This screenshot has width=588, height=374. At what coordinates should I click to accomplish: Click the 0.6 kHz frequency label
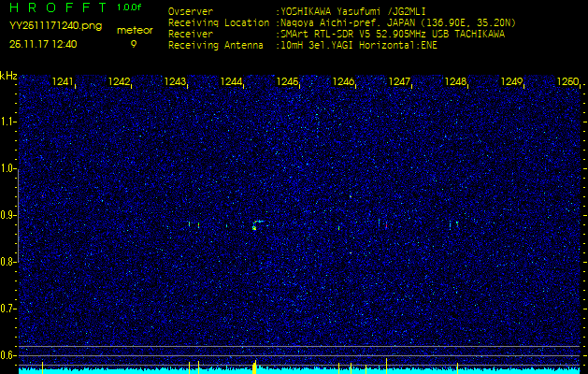(x=7, y=355)
